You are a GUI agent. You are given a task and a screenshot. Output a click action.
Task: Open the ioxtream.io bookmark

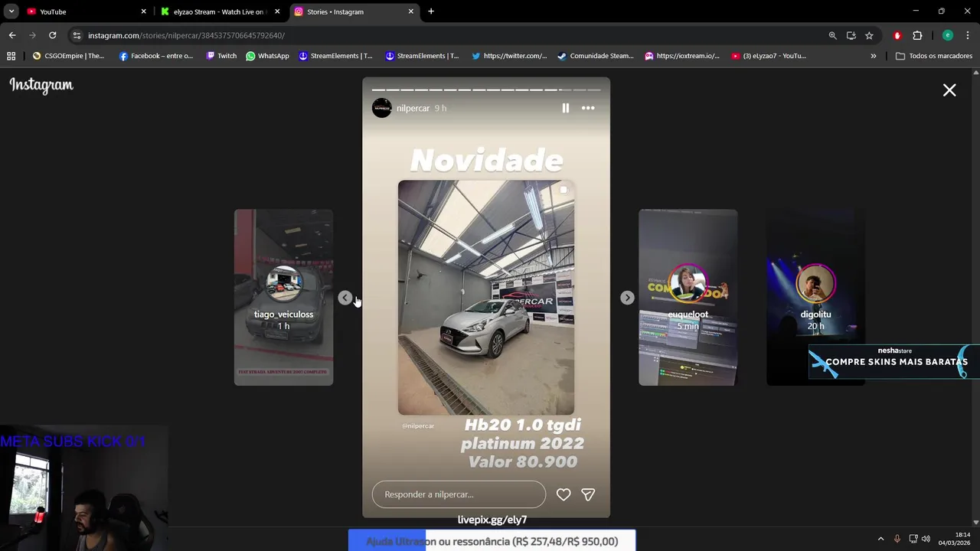tap(681, 56)
